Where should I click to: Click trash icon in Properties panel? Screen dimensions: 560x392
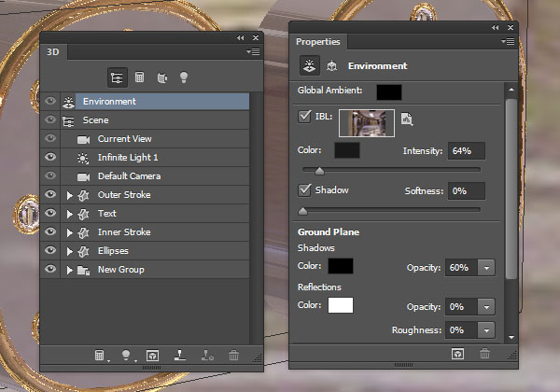pyautogui.click(x=484, y=354)
